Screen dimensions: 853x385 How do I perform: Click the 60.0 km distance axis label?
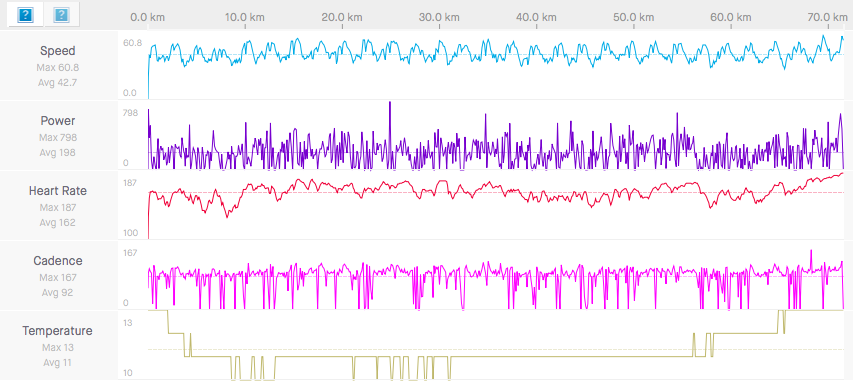pos(731,17)
